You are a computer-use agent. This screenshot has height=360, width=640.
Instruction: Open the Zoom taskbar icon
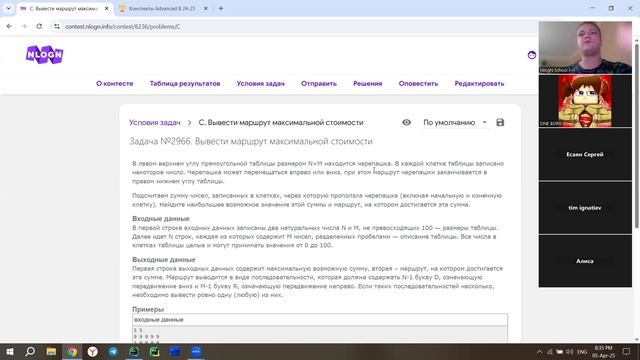pos(196,351)
